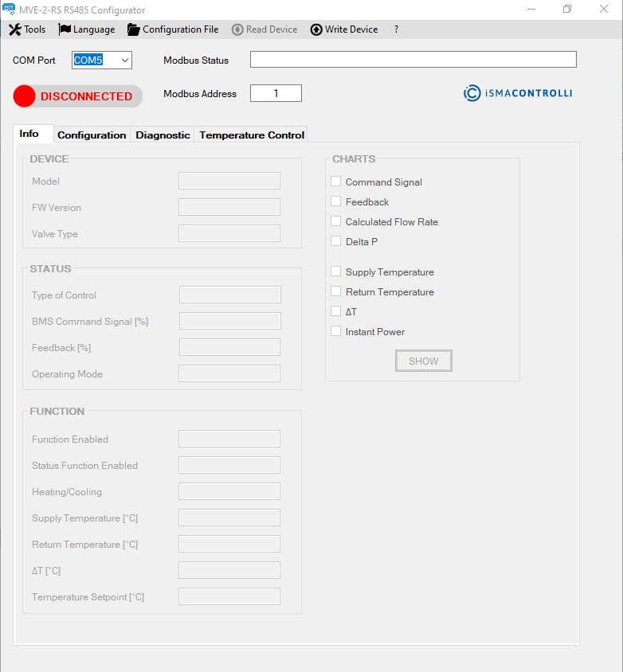Viewport: 623px width, 672px height.
Task: Click the Read Device download button
Action: pos(264,29)
